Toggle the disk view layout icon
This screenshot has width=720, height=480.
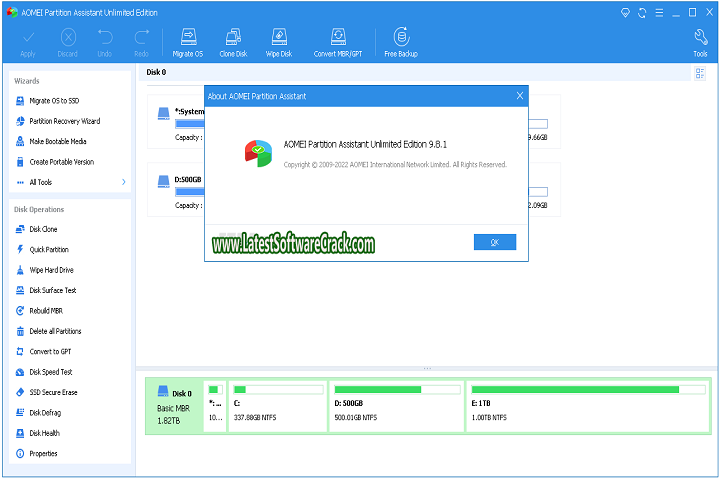(700, 73)
